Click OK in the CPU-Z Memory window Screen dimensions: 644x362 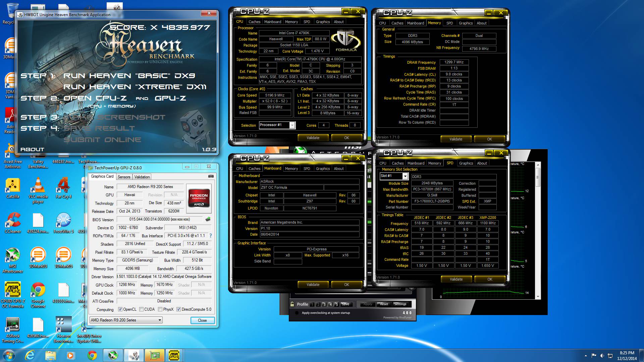tap(489, 139)
